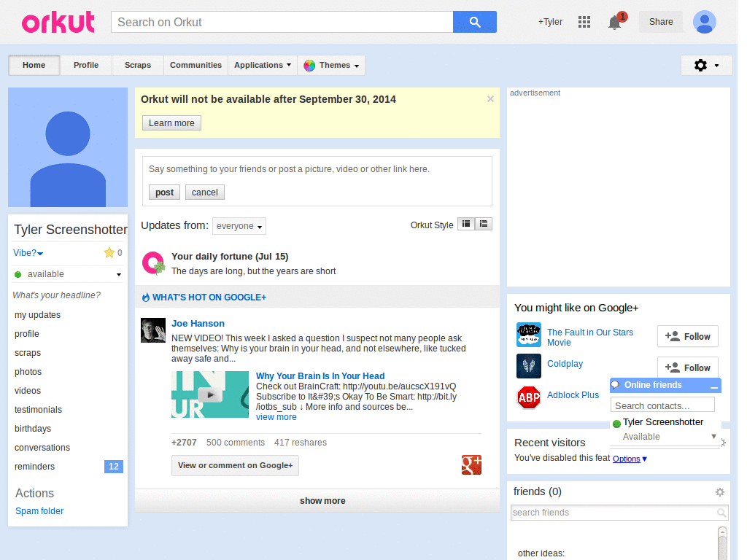Focus the Search on Orkut field
Screen dimensions: 747x560
(282, 22)
